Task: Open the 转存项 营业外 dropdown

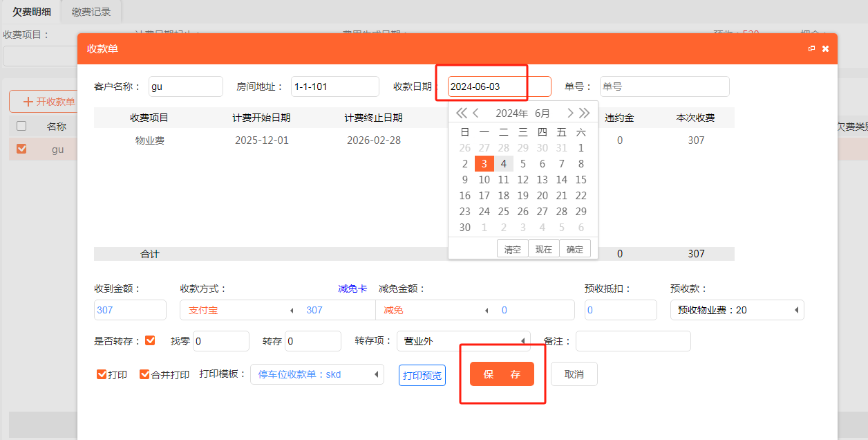Action: tap(463, 341)
